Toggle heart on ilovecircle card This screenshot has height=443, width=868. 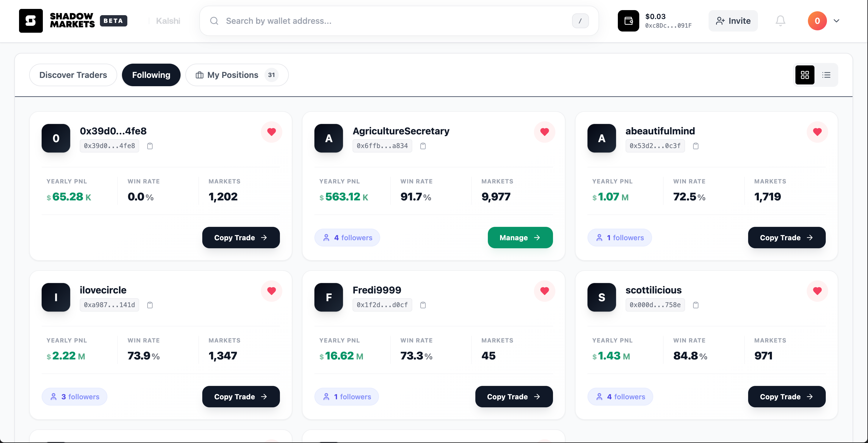tap(271, 291)
